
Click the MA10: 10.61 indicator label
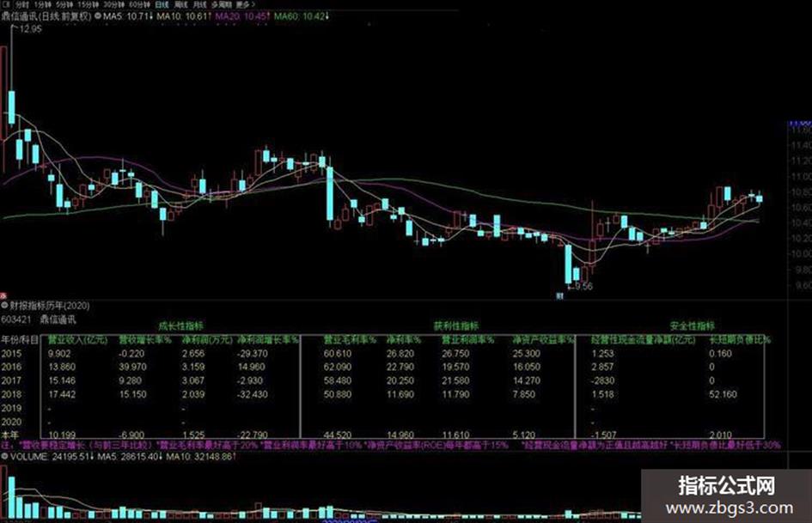[x=183, y=16]
